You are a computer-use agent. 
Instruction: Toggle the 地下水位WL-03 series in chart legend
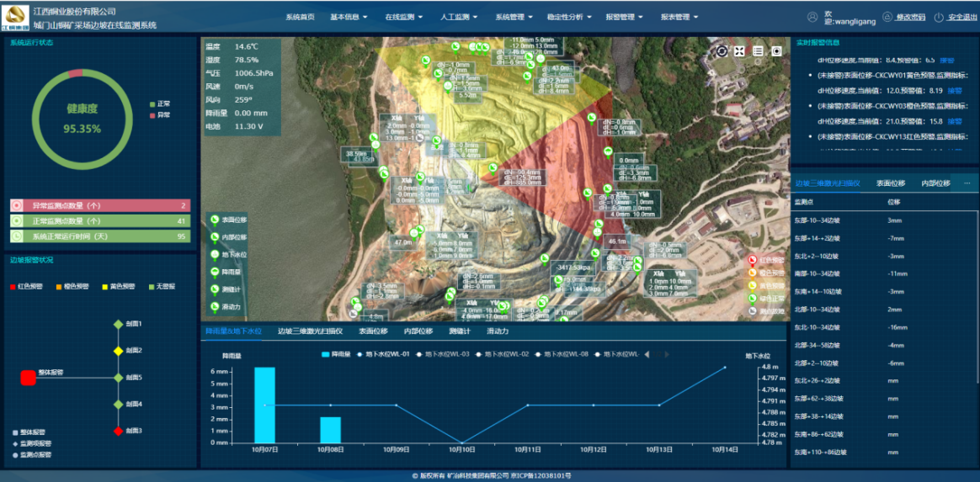tap(446, 354)
